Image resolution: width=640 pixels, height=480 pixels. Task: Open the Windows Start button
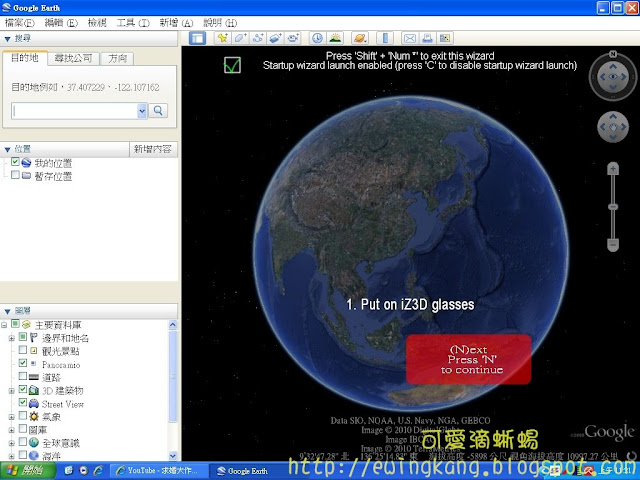(28, 471)
